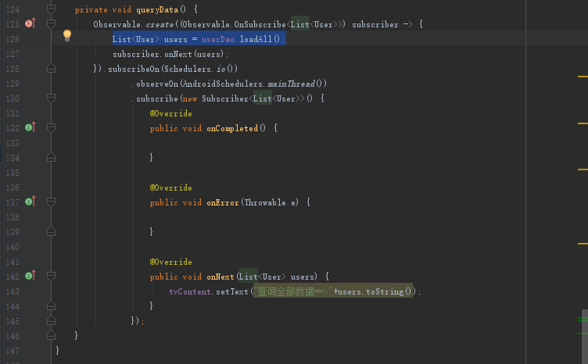588x364 pixels.
Task: Click subscriber.onNext(users) call on line 127
Action: click(x=168, y=55)
